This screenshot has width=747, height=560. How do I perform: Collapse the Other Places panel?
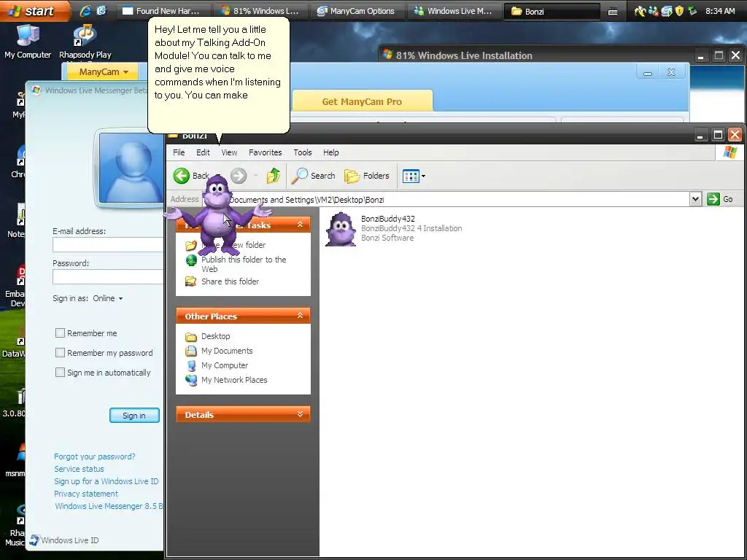coord(300,316)
